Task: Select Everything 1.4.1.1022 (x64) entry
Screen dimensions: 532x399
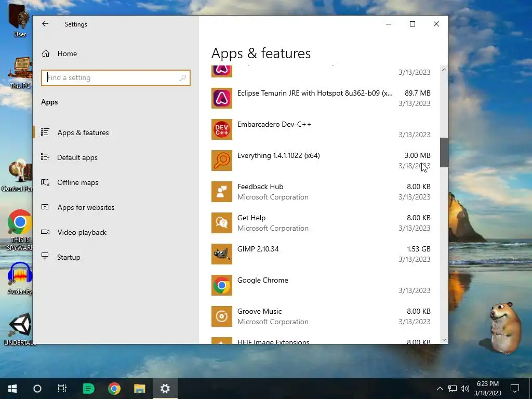Action: [x=321, y=161]
